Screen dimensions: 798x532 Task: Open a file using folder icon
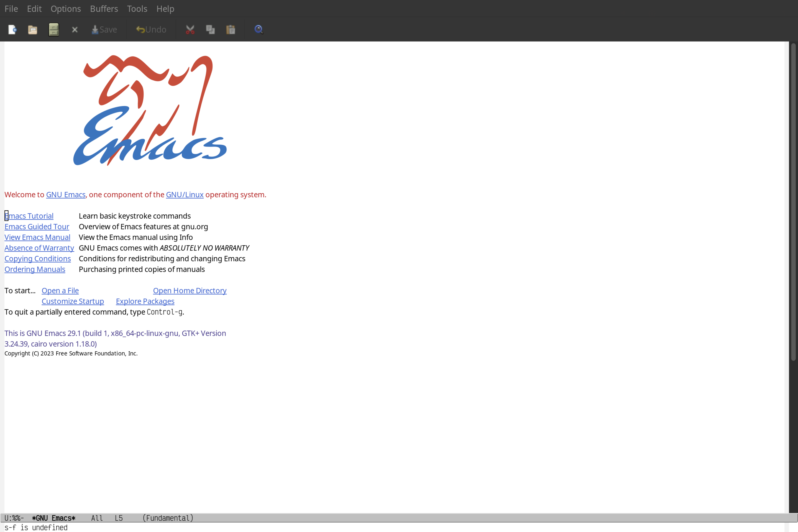point(33,29)
